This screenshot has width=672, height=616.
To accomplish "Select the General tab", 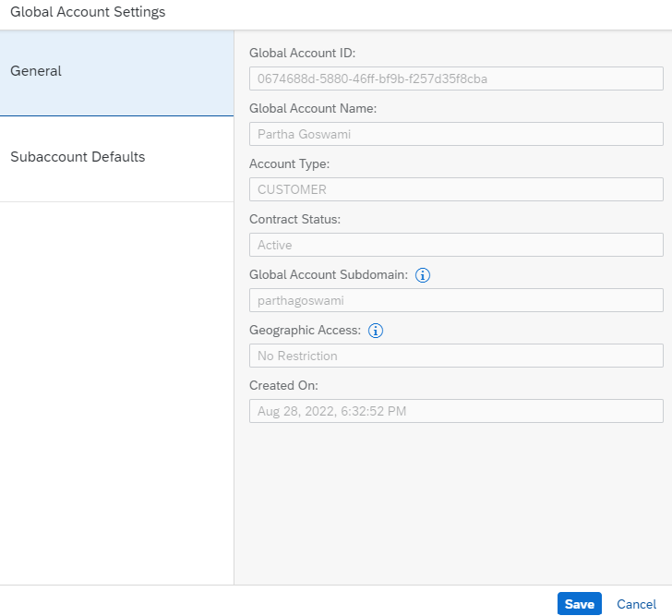I will tap(116, 72).
